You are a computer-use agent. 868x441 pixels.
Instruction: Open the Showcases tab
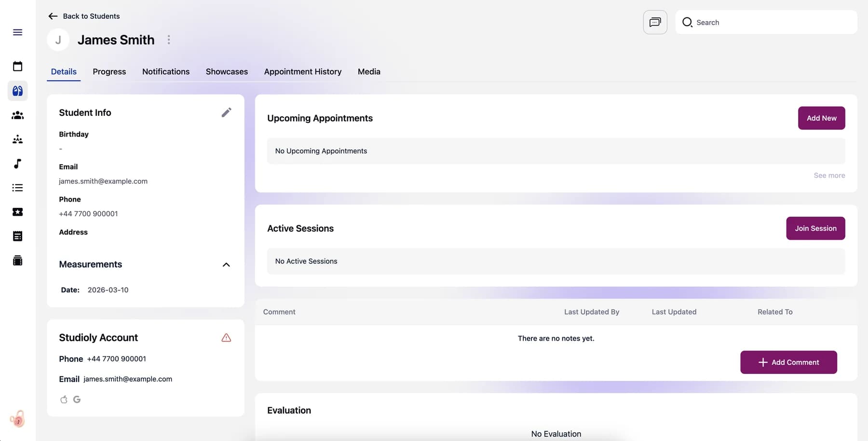coord(227,71)
